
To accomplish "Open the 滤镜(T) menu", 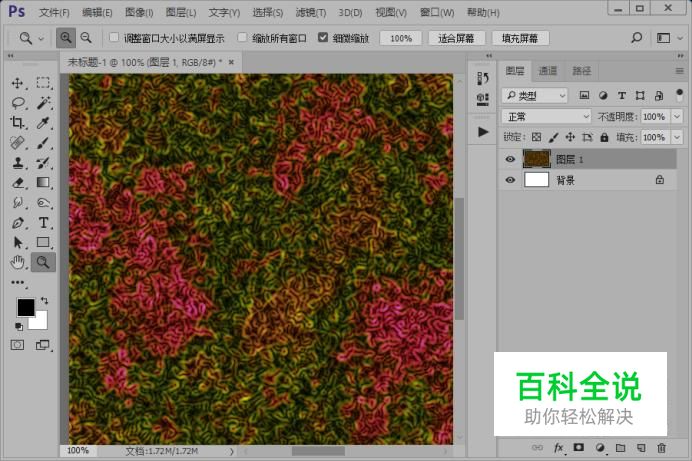I will tap(311, 12).
